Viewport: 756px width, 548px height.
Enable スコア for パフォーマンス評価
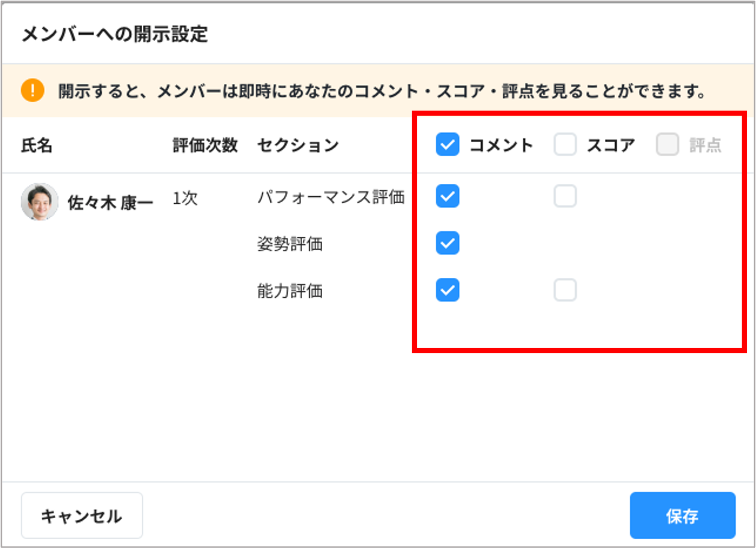[564, 196]
